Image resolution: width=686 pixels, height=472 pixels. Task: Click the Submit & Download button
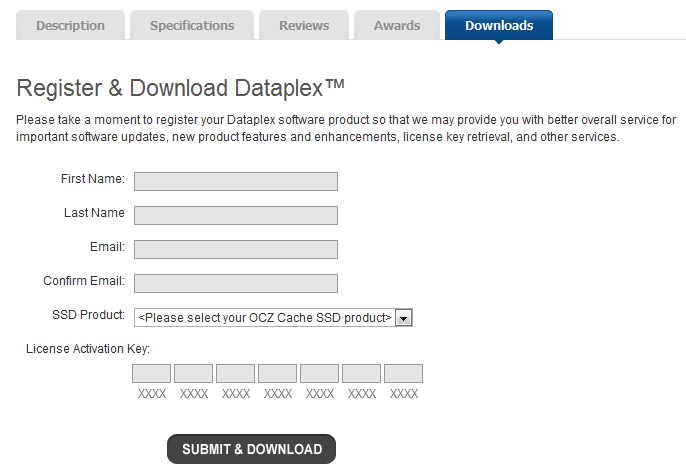coord(252,449)
